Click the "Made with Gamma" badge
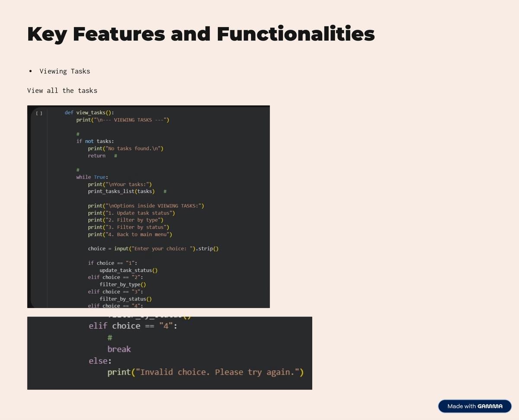The width and height of the screenshot is (519, 420). point(474,406)
